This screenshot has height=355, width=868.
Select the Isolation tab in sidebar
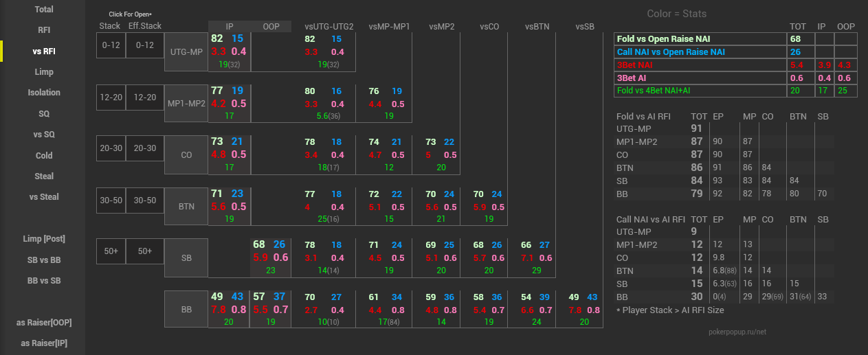click(44, 93)
